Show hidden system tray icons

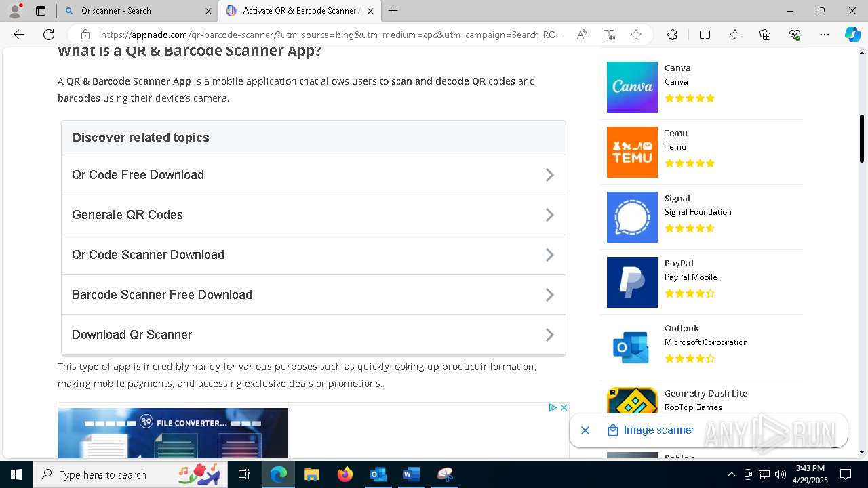731,474
